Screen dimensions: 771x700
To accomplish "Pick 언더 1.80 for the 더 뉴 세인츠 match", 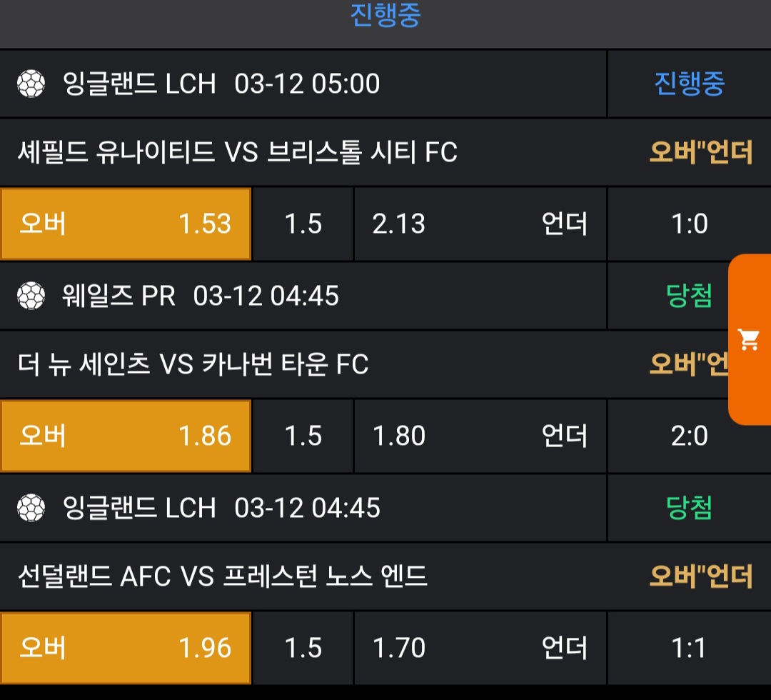I will click(x=480, y=436).
